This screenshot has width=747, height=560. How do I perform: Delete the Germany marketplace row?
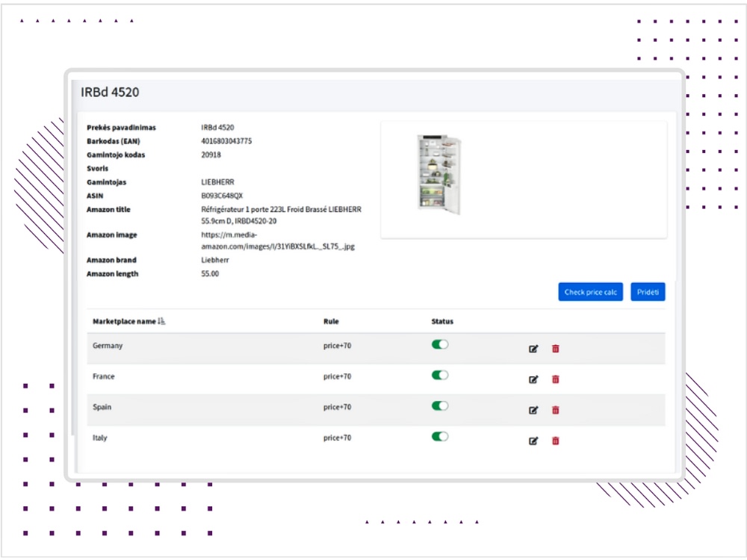pyautogui.click(x=556, y=349)
